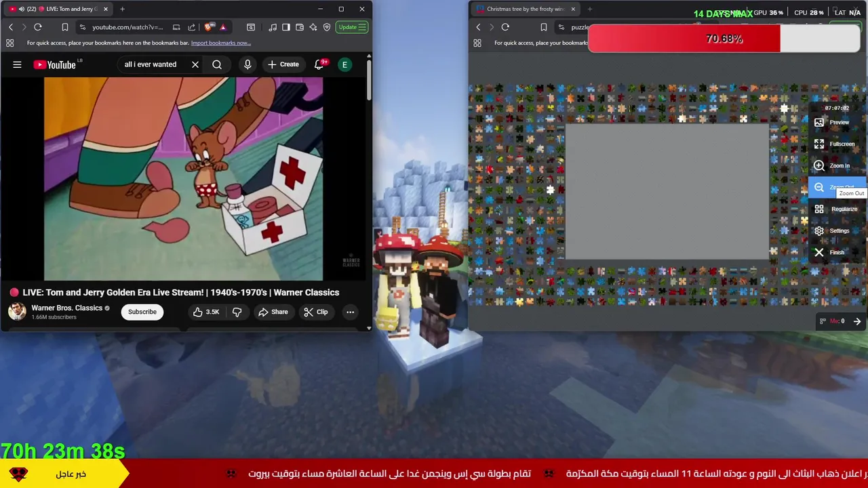Open the YouTube hamburger guide menu
The height and width of the screenshot is (488, 868).
point(17,64)
